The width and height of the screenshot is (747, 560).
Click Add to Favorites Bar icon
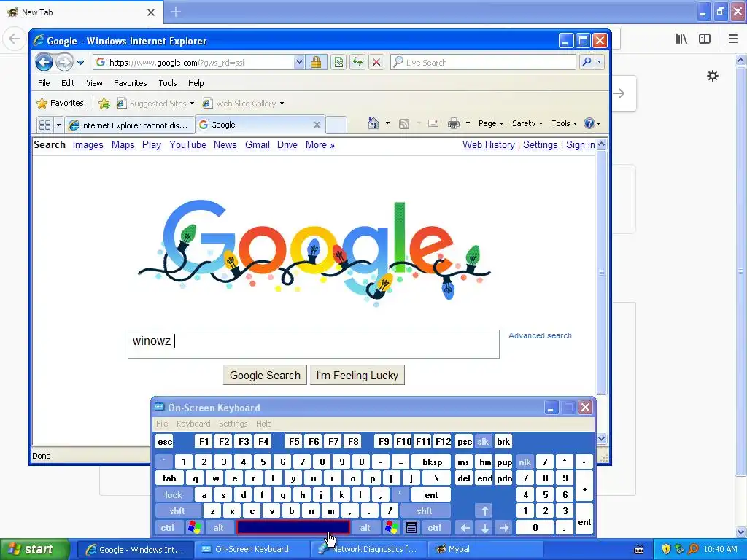(104, 104)
